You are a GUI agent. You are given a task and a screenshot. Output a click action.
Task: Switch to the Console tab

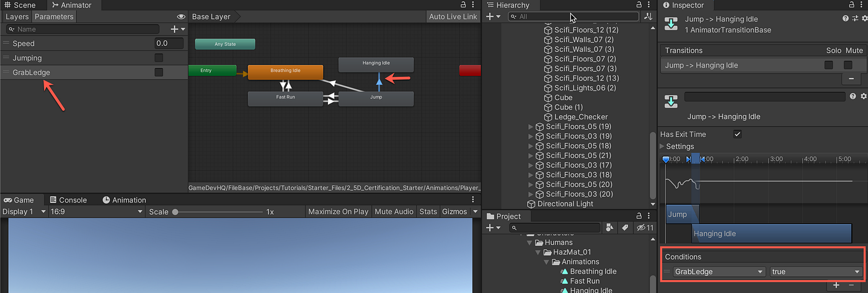click(x=68, y=200)
